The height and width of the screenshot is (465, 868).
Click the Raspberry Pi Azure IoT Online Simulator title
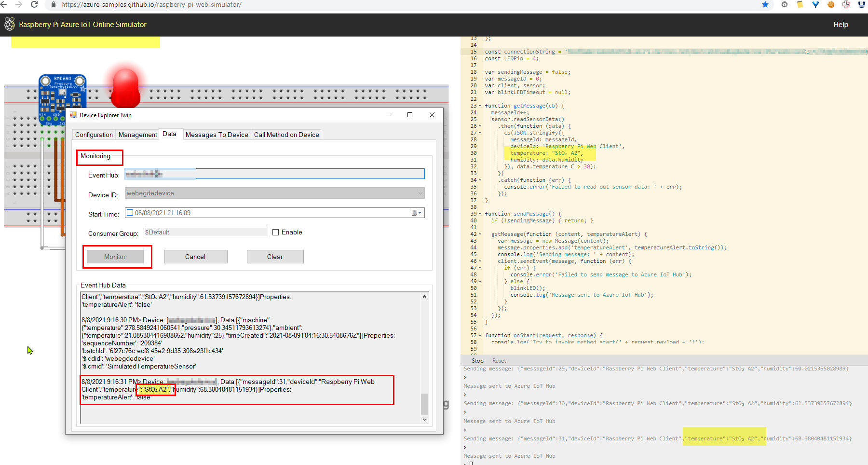point(82,25)
